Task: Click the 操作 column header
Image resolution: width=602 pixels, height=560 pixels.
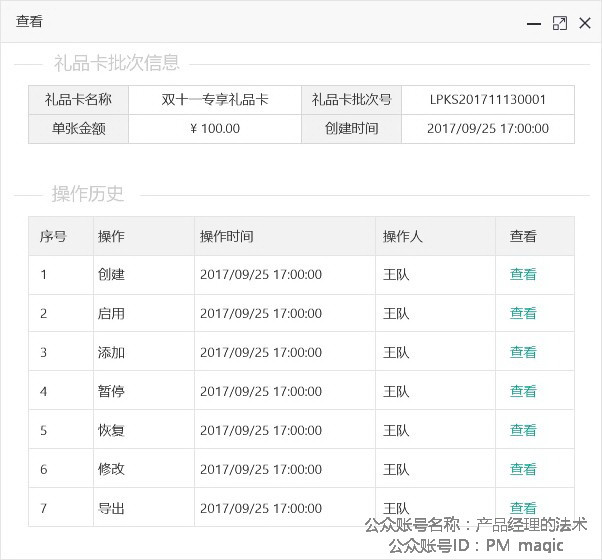Action: click(111, 237)
